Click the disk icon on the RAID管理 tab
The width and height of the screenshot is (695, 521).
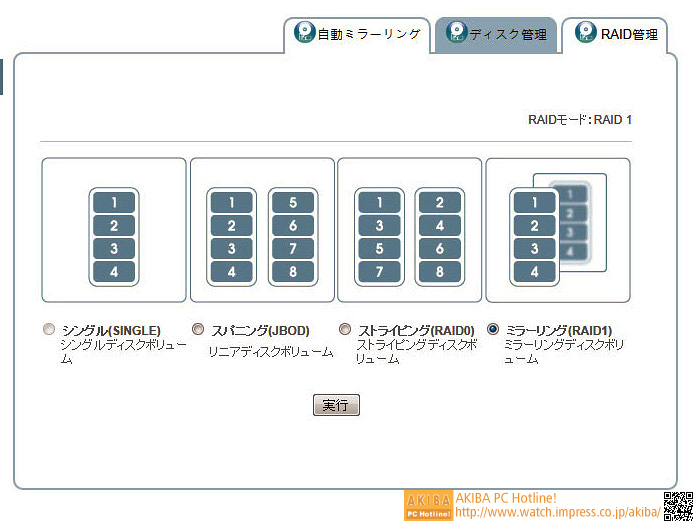[x=585, y=33]
